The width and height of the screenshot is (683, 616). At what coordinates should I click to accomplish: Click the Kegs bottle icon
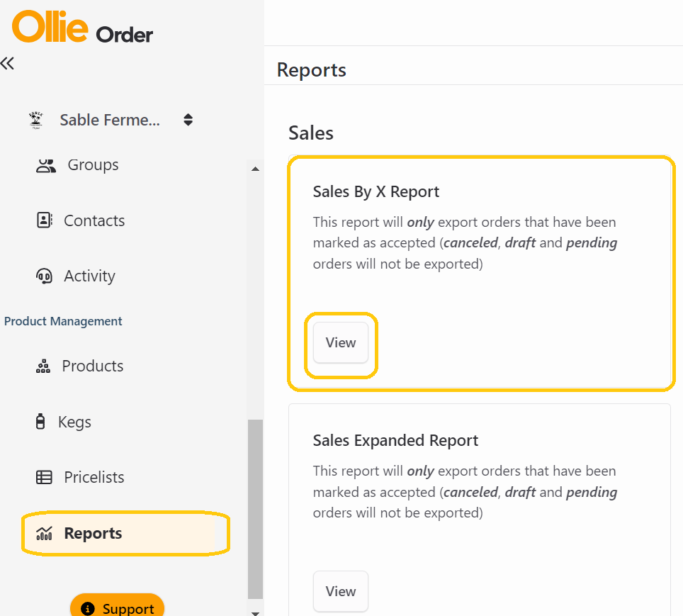(x=40, y=422)
